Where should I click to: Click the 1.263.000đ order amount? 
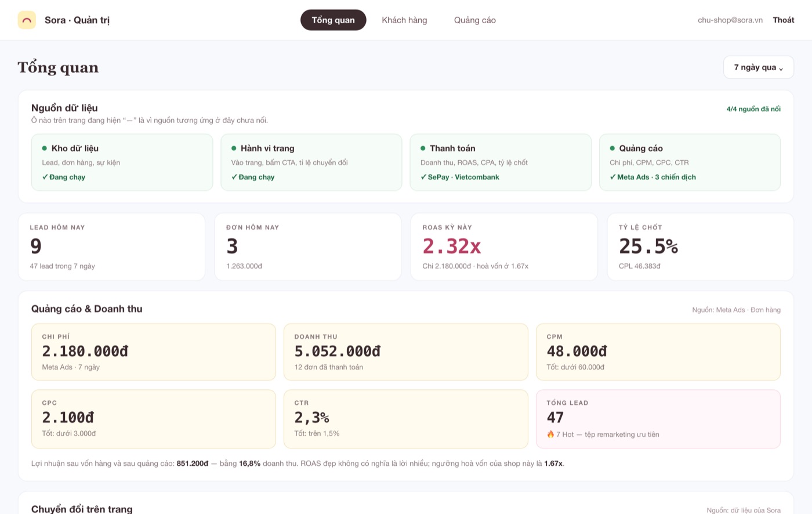(x=244, y=266)
